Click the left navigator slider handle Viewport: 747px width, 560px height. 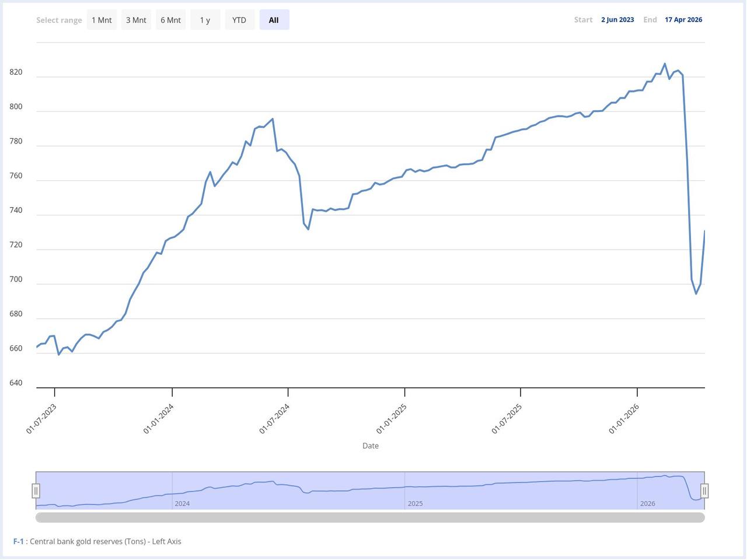(x=36, y=491)
